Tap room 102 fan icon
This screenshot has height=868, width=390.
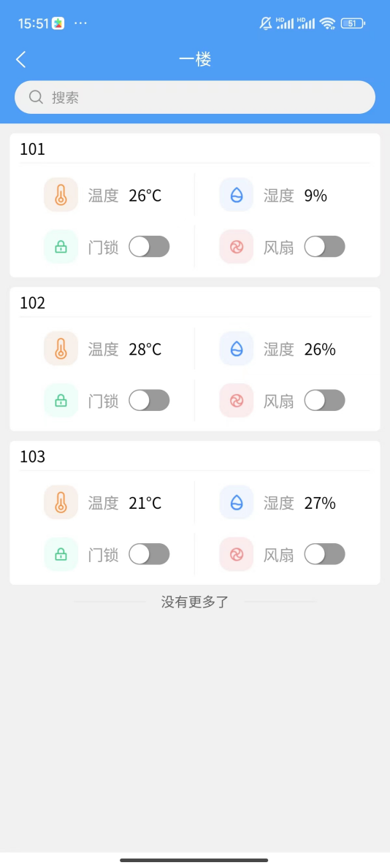[237, 400]
